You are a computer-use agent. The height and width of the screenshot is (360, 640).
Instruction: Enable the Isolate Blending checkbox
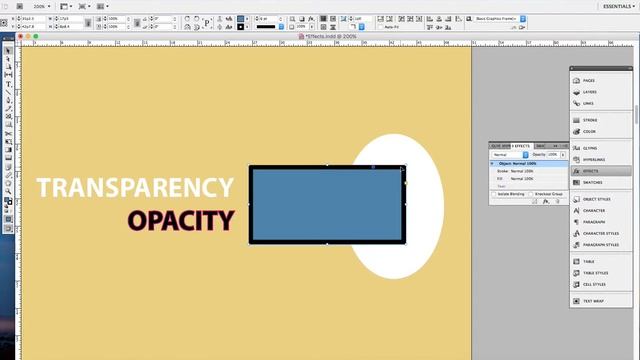pyautogui.click(x=494, y=194)
